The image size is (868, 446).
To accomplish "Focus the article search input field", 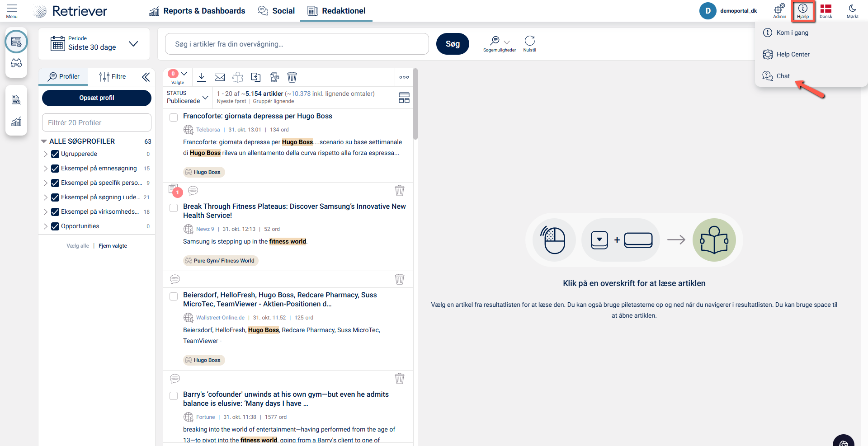I will click(297, 44).
